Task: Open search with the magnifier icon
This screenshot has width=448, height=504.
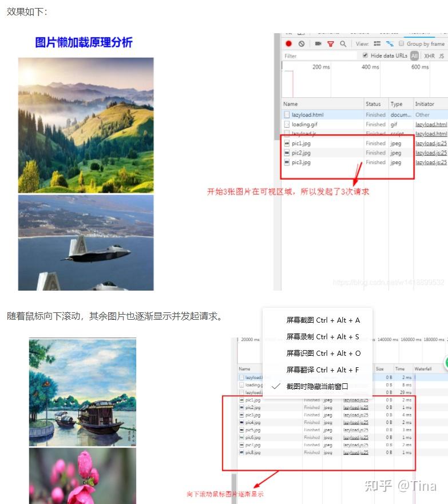Action: tap(343, 43)
